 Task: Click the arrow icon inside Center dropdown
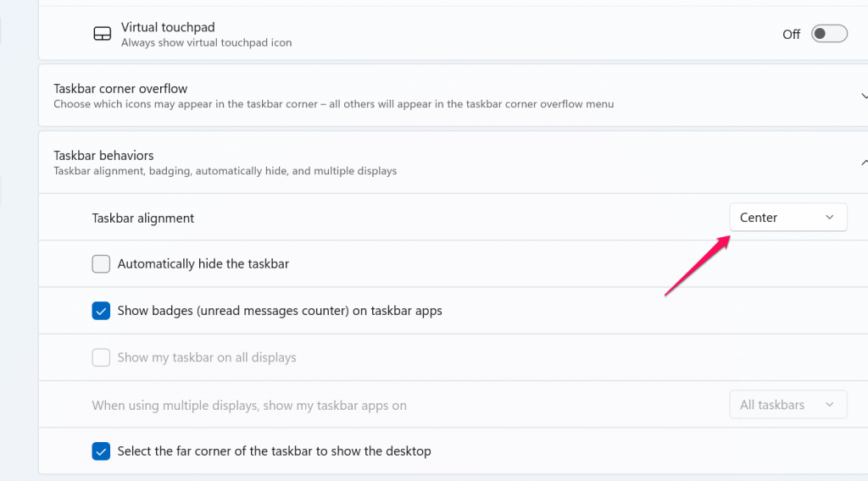point(829,218)
